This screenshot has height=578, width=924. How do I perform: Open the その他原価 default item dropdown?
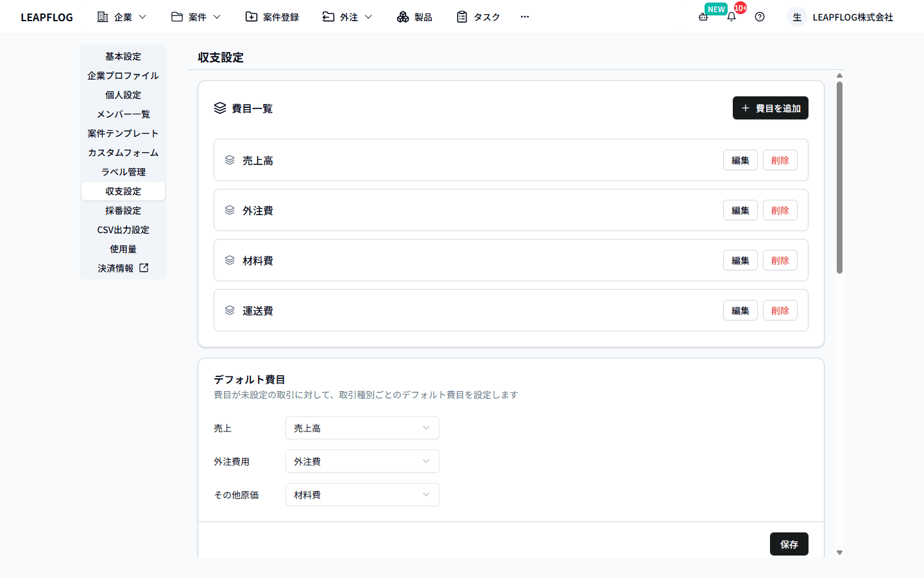coord(363,495)
